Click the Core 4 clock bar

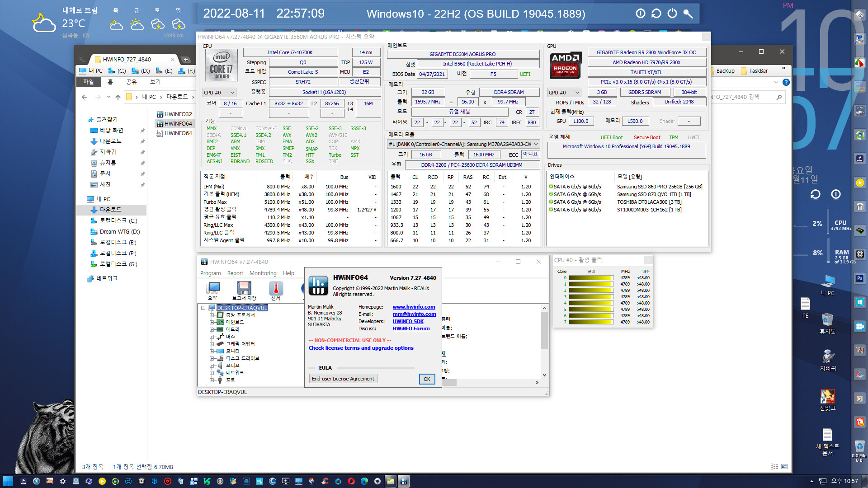click(x=591, y=303)
